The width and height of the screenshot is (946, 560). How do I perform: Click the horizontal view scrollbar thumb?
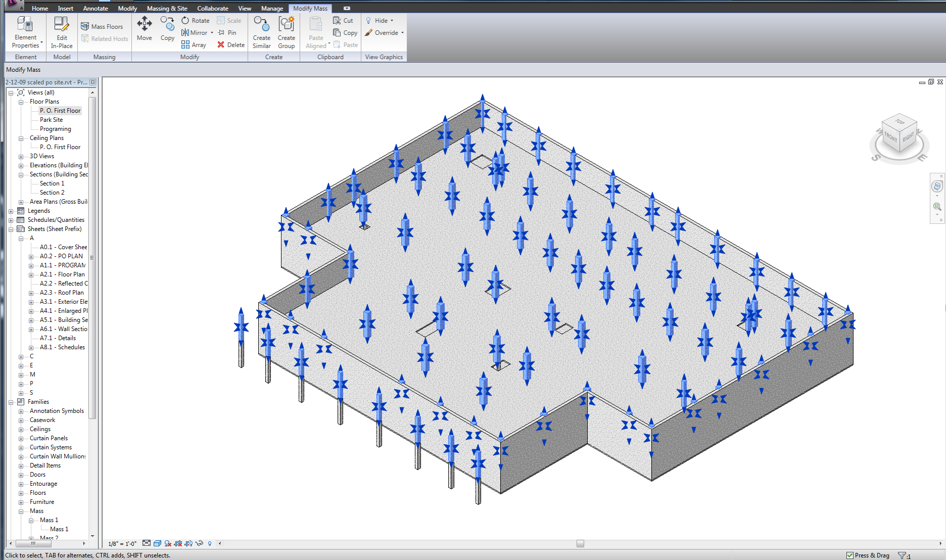pos(580,544)
